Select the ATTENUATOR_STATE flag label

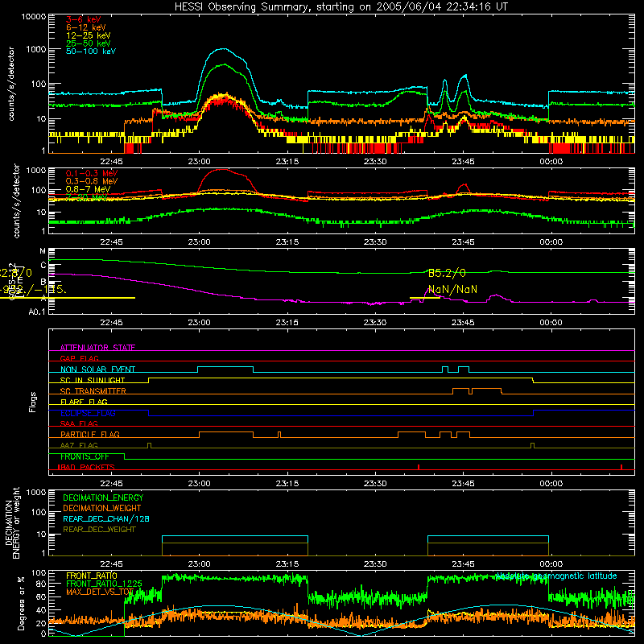click(x=97, y=348)
